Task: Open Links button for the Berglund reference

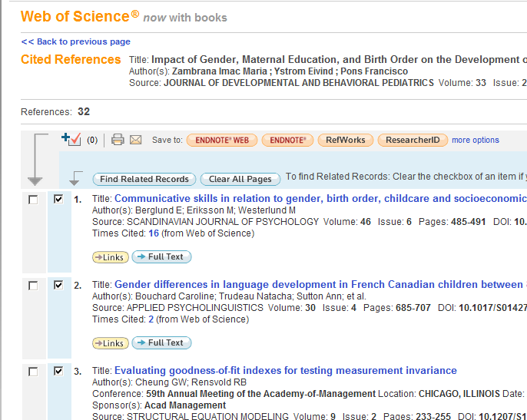Action: [x=111, y=257]
